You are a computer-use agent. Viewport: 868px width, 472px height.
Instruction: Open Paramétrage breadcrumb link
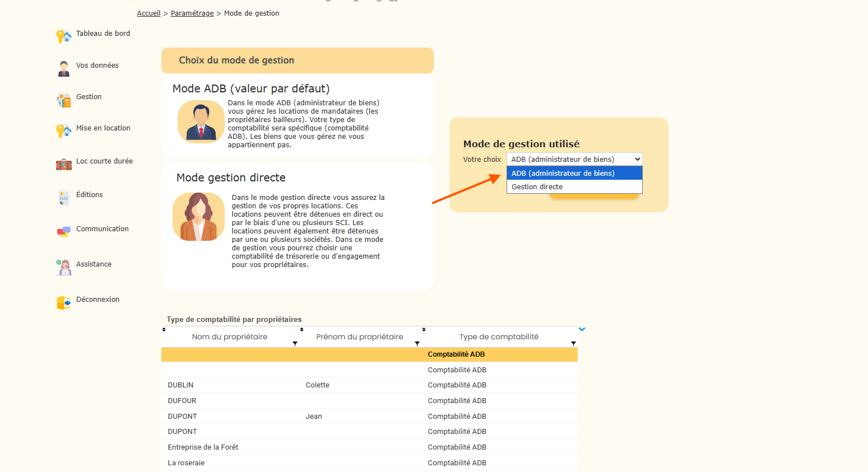coord(192,13)
